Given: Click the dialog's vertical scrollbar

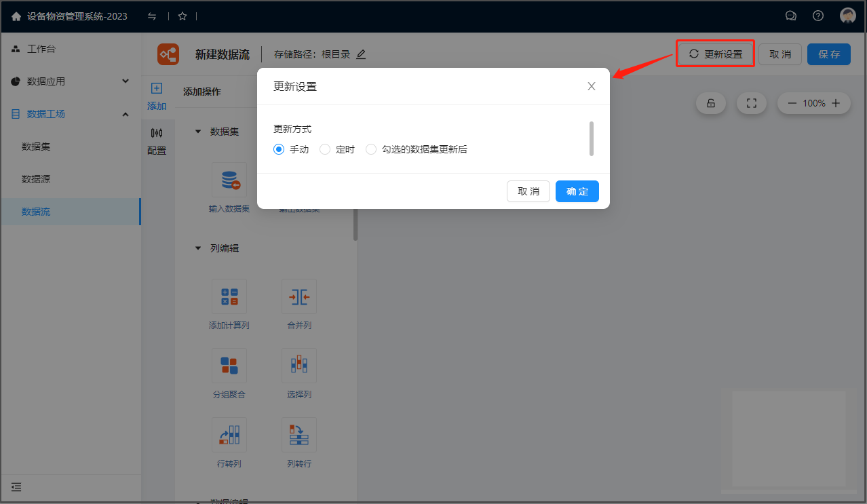Looking at the screenshot, I should pos(592,138).
